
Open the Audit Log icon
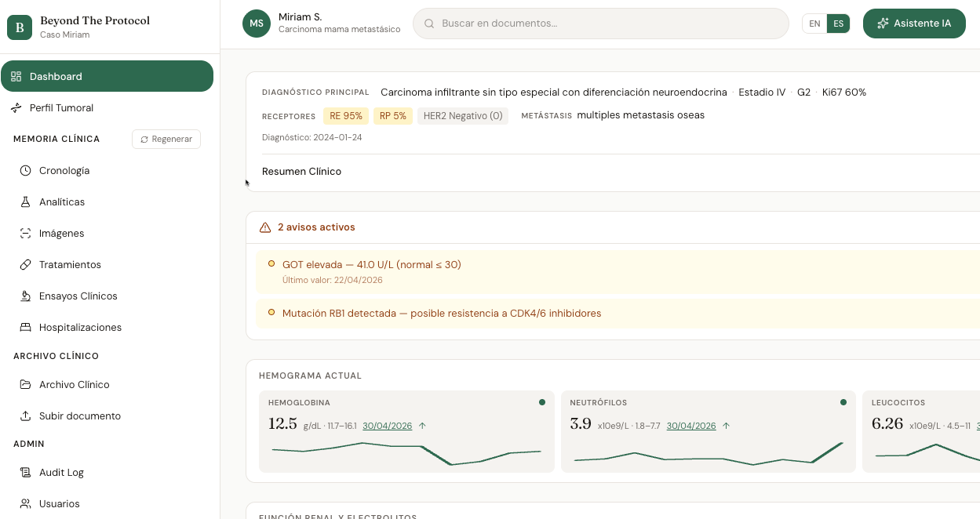(x=25, y=472)
